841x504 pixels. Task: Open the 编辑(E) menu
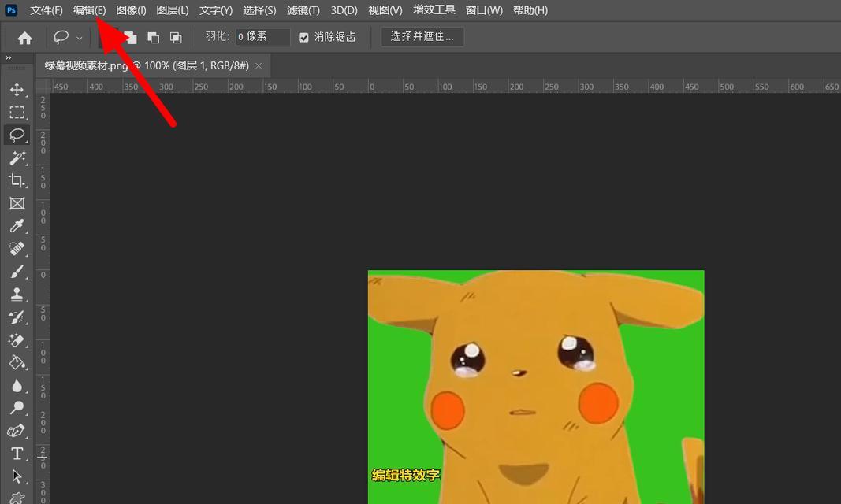90,10
